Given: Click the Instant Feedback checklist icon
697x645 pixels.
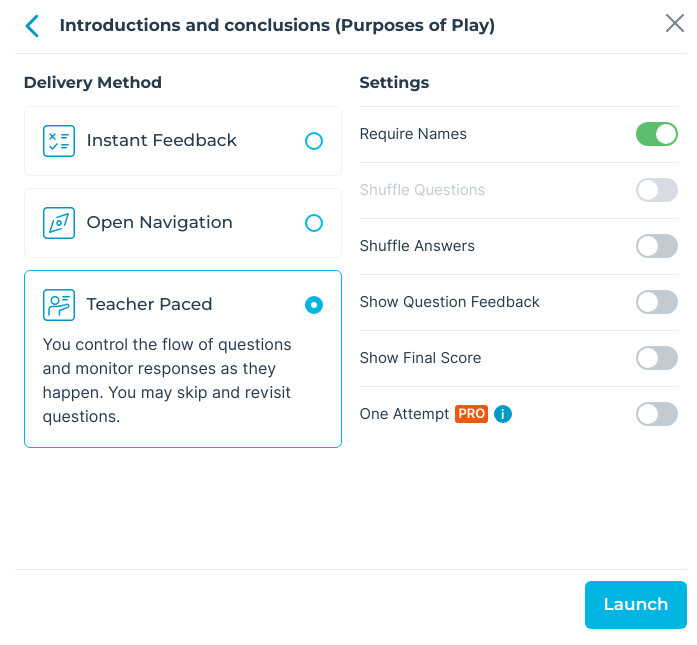Looking at the screenshot, I should point(59,141).
